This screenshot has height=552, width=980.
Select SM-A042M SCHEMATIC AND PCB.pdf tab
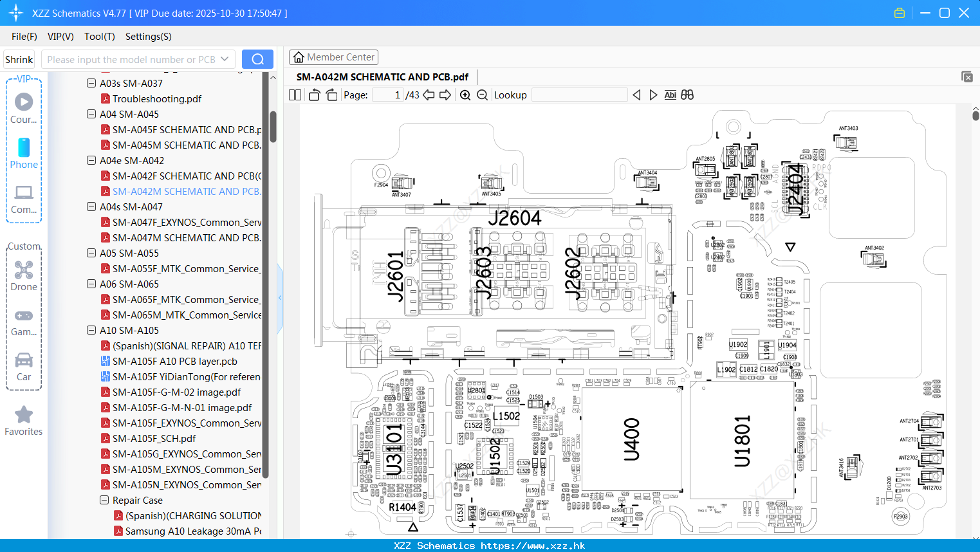[x=382, y=77]
